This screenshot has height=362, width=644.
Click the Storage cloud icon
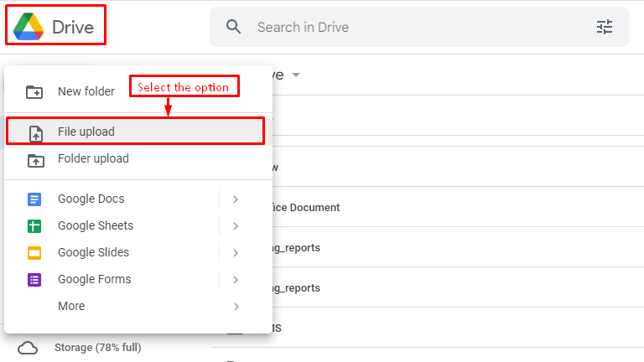tap(28, 348)
